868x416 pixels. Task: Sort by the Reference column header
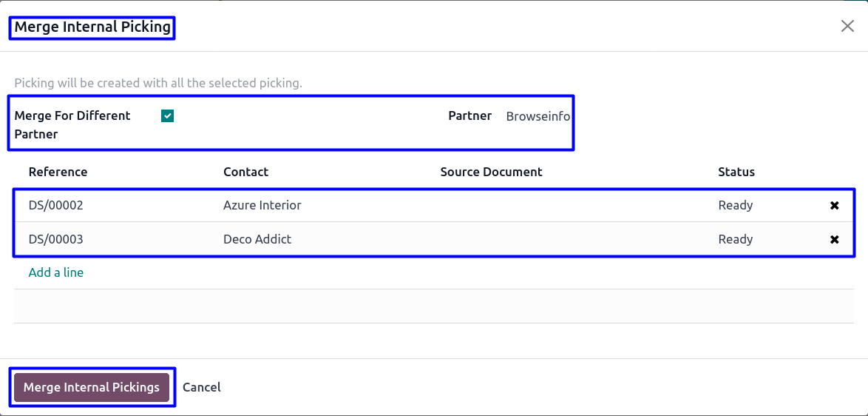[x=58, y=172]
